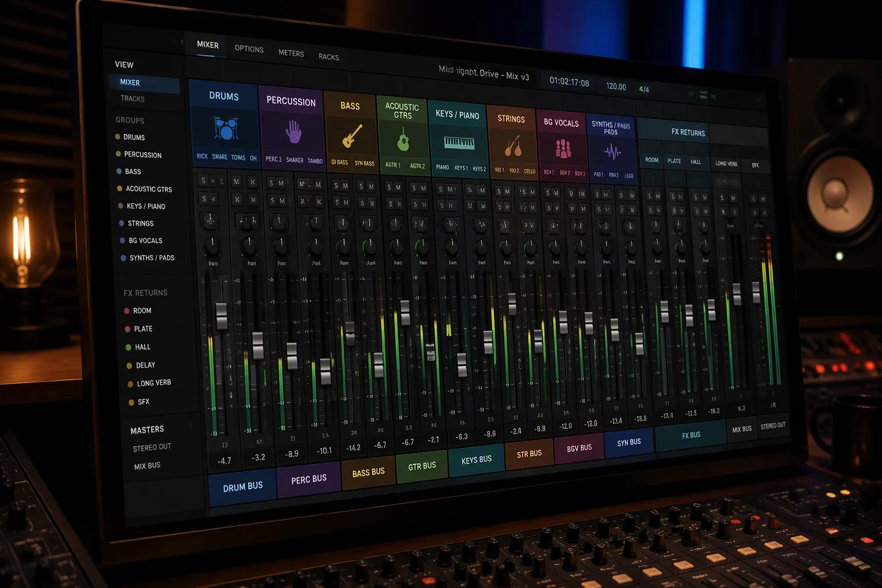Click the color dot beside HALL in sidebar
882x588 pixels.
pyautogui.click(x=128, y=347)
